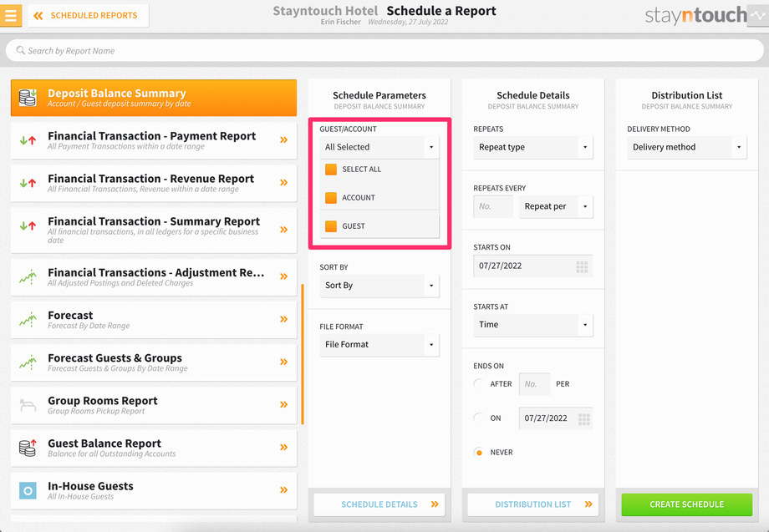Select the Never radio button
Image resolution: width=769 pixels, height=532 pixels.
coord(479,453)
